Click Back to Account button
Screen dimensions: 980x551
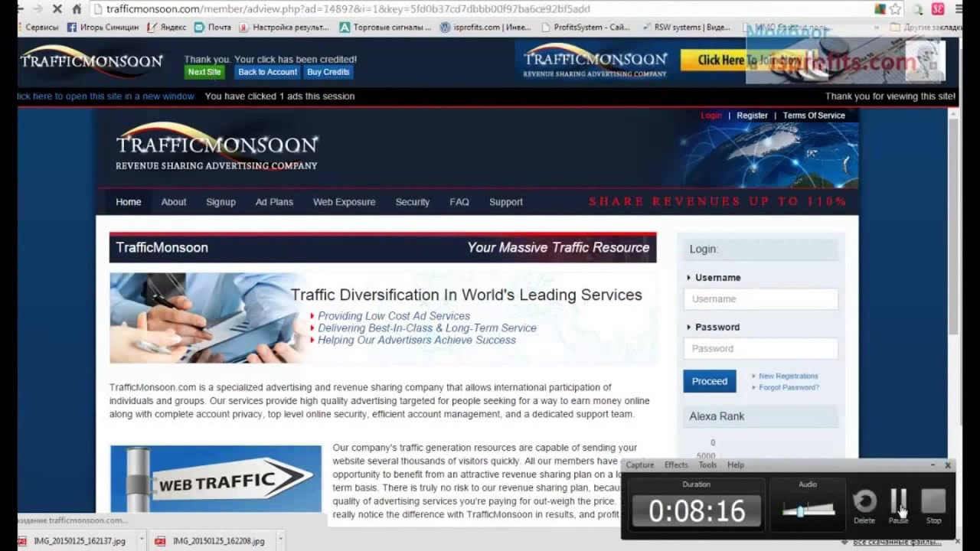267,72
